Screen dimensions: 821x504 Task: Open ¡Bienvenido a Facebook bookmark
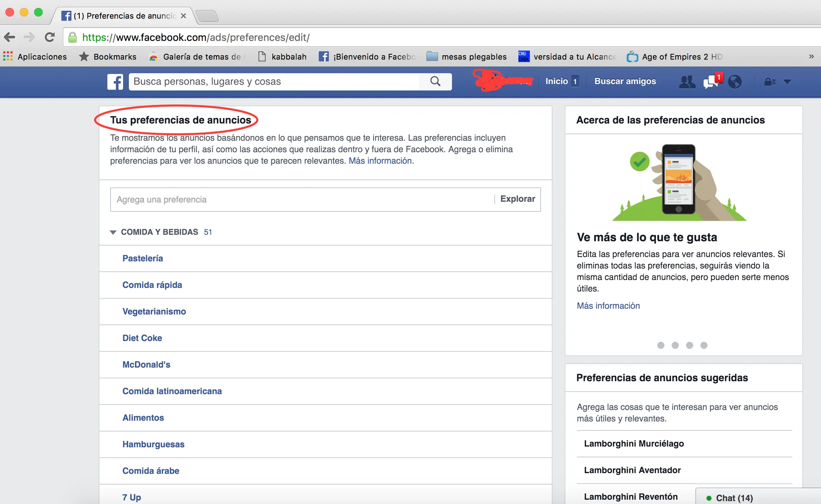coord(367,57)
